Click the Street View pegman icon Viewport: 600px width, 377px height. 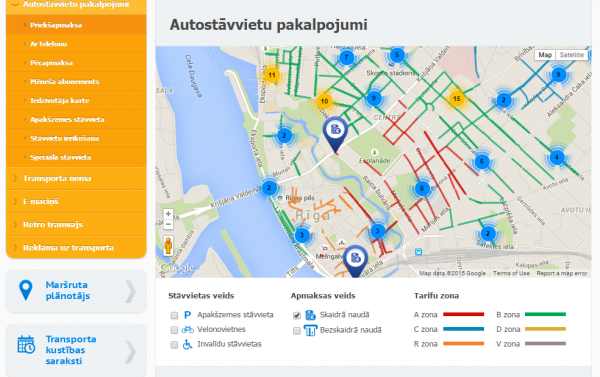click(168, 245)
